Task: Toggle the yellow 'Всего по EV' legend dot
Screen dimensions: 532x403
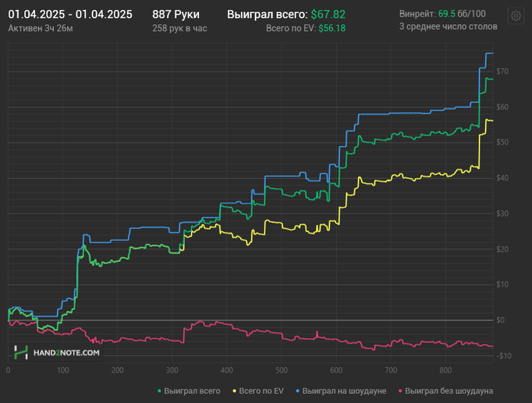Action: point(234,391)
